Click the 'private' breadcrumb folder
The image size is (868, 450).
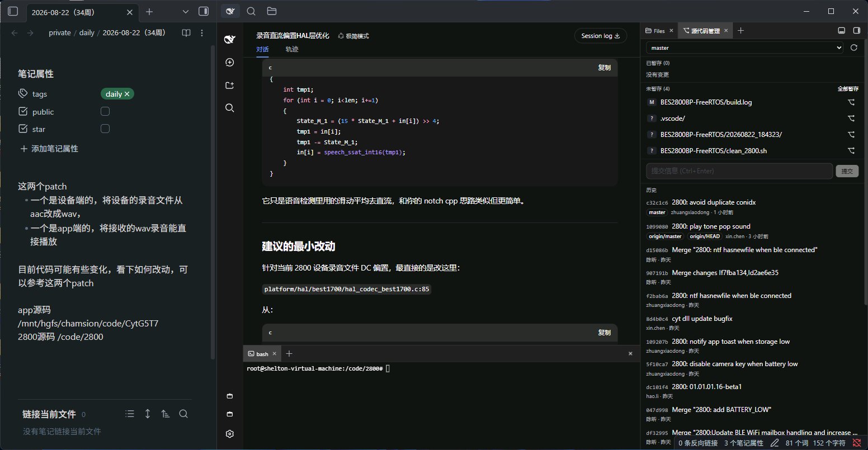60,33
